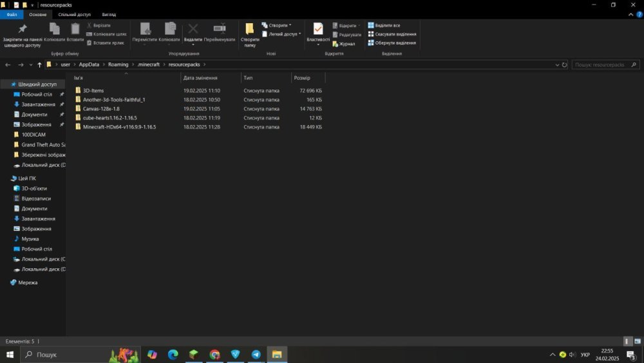Click the search resourcepacks field
Image resolution: width=644 pixels, height=363 pixels.
coord(606,64)
